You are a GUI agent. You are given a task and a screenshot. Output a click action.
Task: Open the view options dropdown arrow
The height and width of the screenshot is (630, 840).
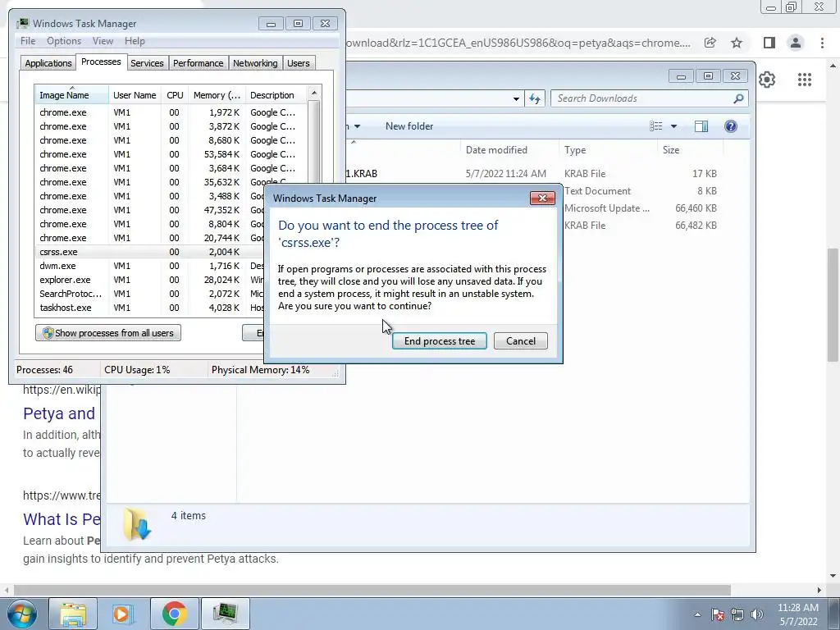click(673, 126)
